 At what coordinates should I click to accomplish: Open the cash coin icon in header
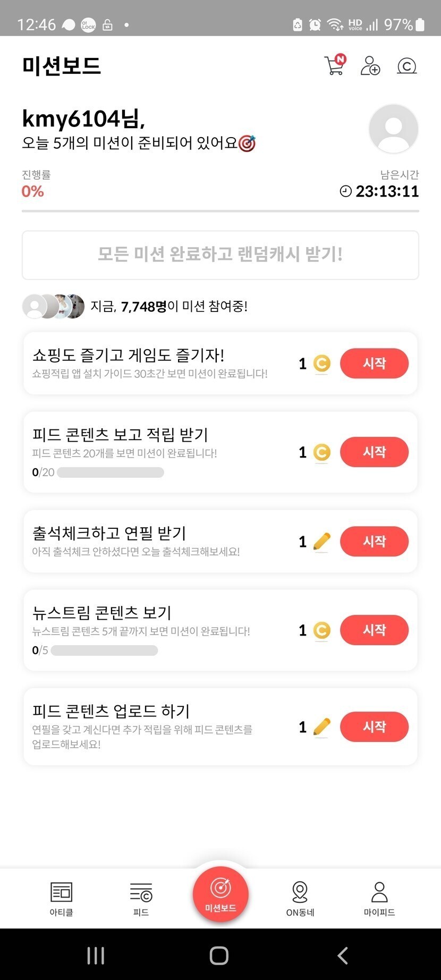(406, 66)
